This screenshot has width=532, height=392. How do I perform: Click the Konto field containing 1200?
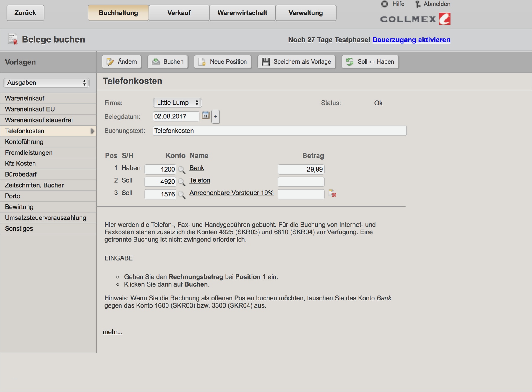pyautogui.click(x=160, y=169)
